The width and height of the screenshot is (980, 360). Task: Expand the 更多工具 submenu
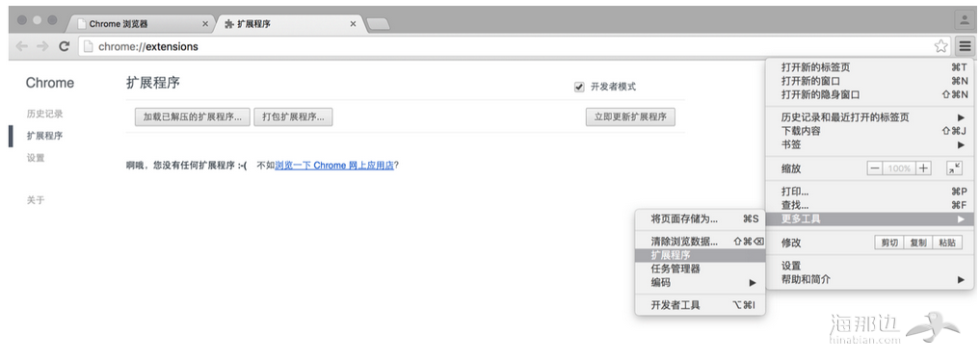870,219
